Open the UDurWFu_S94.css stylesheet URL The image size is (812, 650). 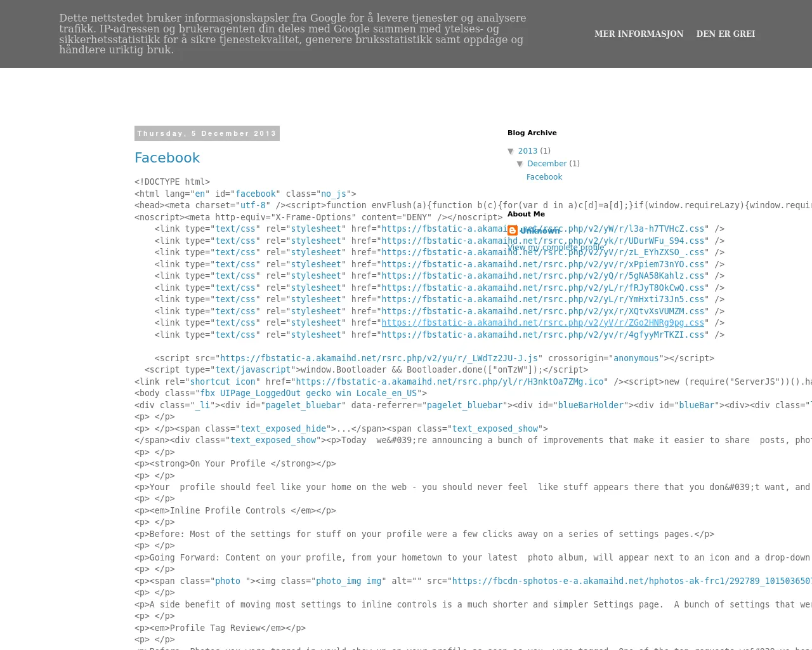(x=543, y=241)
